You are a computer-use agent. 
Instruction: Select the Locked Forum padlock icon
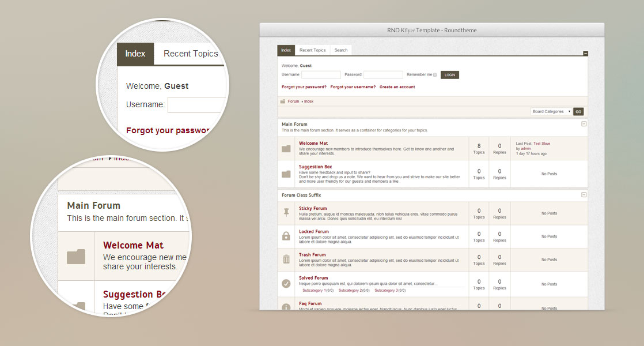[x=286, y=236]
